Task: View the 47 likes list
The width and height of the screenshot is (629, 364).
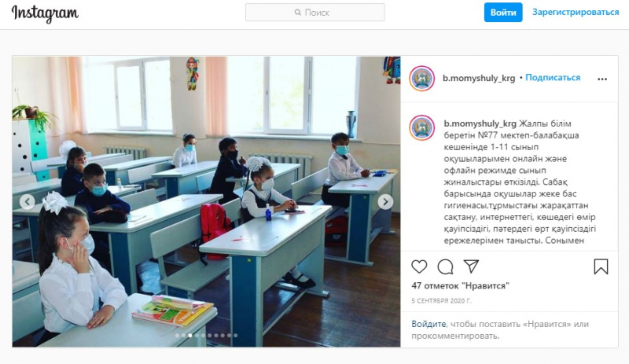Action: pos(460,285)
